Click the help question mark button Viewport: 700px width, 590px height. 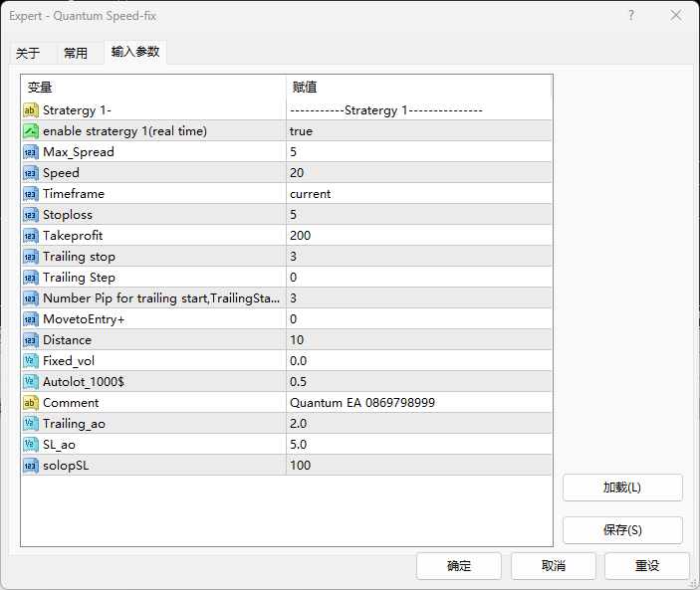tap(631, 16)
